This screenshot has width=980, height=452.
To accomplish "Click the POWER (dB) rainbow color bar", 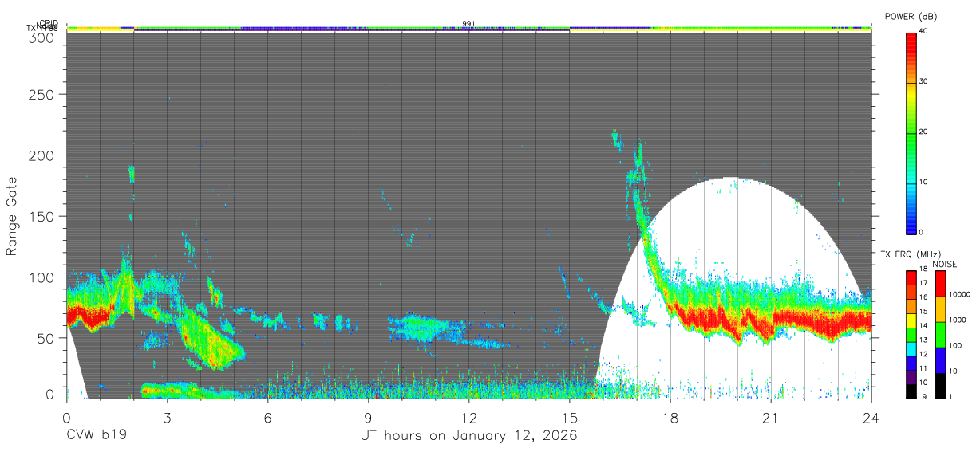I will (911, 132).
